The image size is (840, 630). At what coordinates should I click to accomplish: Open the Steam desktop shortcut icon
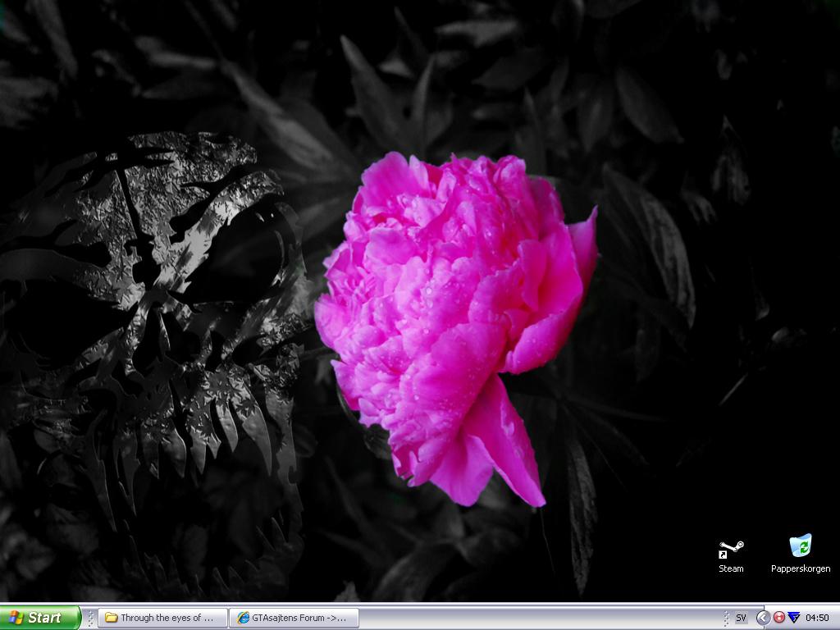coord(731,548)
